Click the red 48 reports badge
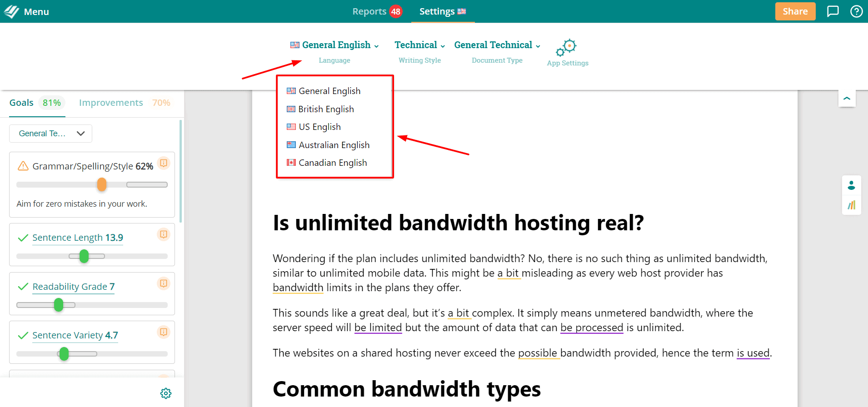Viewport: 868px width, 407px height. (396, 11)
